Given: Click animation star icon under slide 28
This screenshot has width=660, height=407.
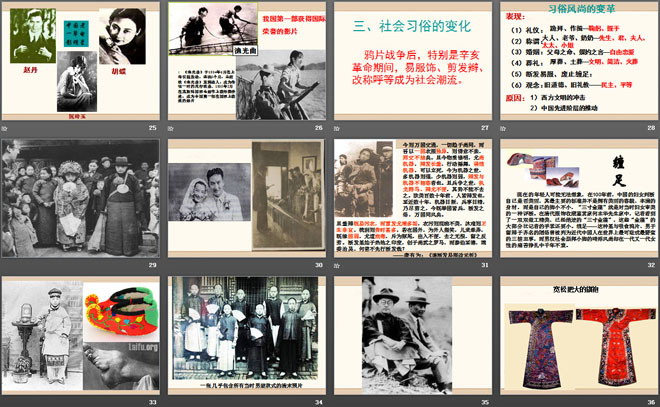Looking at the screenshot, I should click(503, 128).
